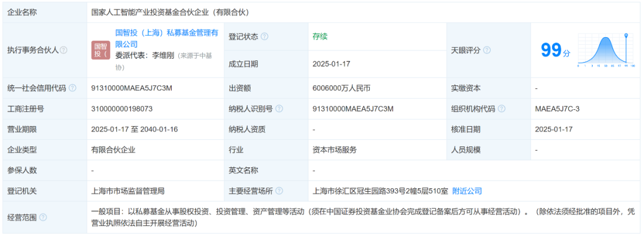
Task: Click the 企业类型 label
Action: point(22,150)
